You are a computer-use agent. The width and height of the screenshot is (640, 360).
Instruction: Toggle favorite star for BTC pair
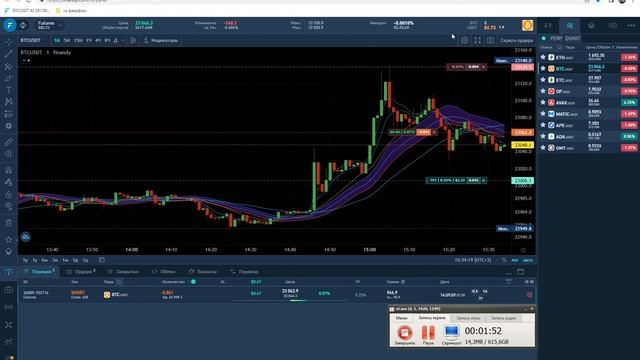point(543,69)
